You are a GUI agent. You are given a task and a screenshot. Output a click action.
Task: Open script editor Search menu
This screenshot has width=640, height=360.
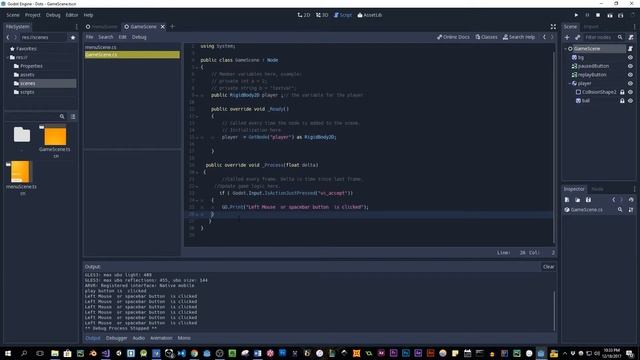105,37
